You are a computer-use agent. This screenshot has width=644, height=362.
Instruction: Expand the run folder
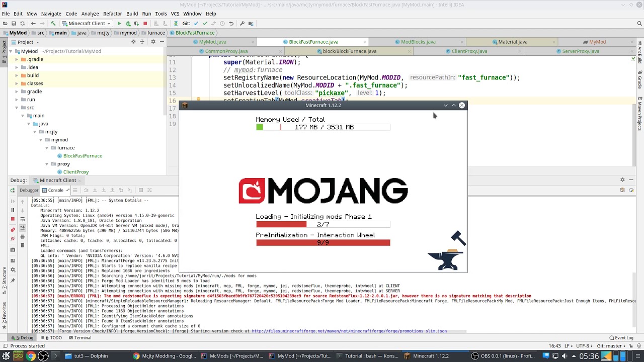[17, 100]
